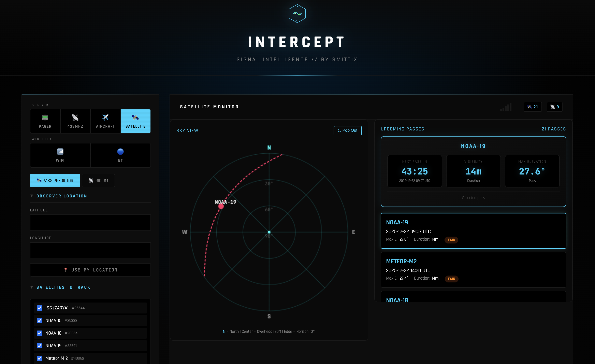Select the BT Bluetooth mode
The width and height of the screenshot is (595, 364).
pos(120,155)
